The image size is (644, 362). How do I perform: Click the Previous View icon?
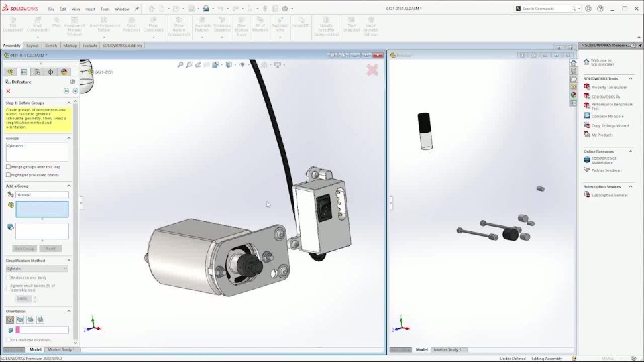click(198, 65)
